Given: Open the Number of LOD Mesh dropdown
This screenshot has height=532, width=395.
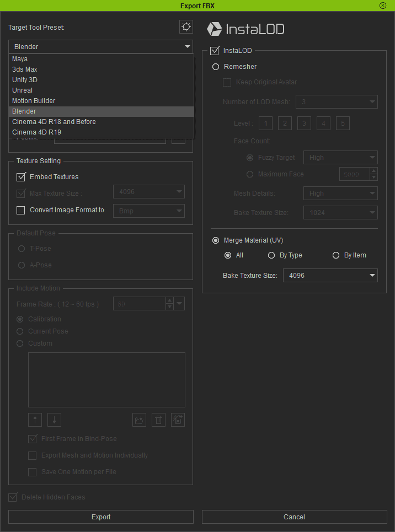Looking at the screenshot, I should tap(337, 102).
